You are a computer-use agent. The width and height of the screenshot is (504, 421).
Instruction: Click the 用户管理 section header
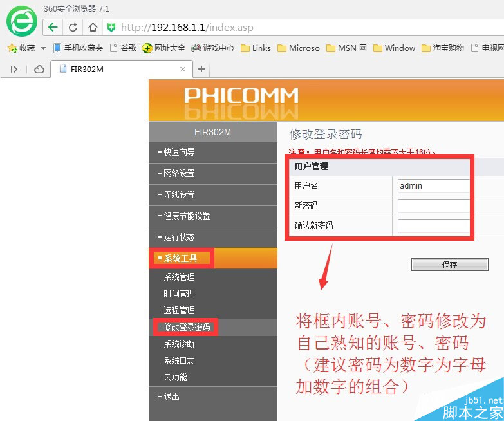[x=311, y=167]
